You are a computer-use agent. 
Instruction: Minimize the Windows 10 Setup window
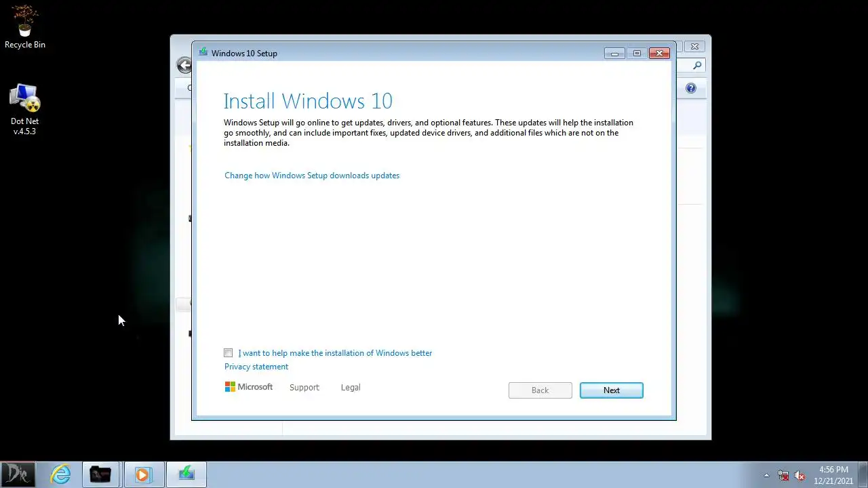point(614,54)
